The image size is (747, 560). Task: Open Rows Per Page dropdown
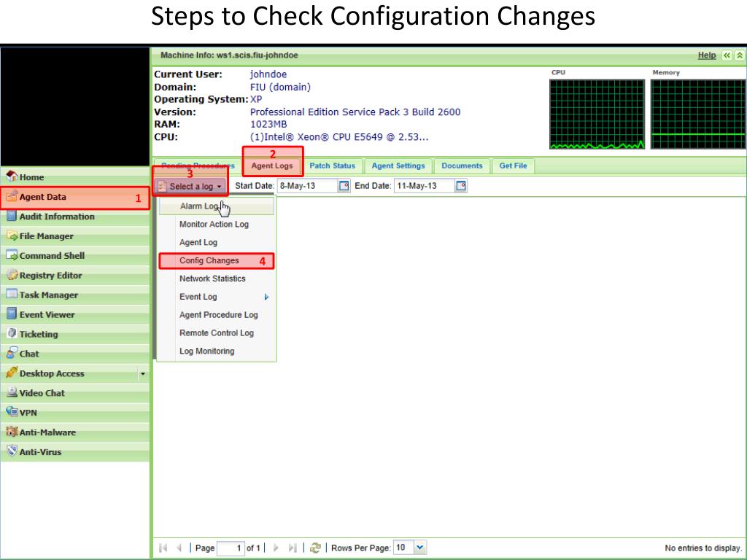coord(419,548)
